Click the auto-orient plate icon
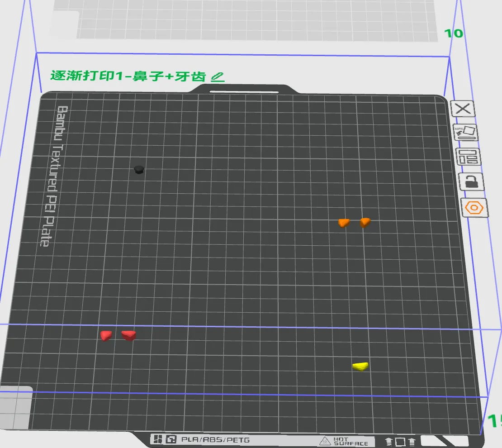This screenshot has height=448, width=502. 465,133
